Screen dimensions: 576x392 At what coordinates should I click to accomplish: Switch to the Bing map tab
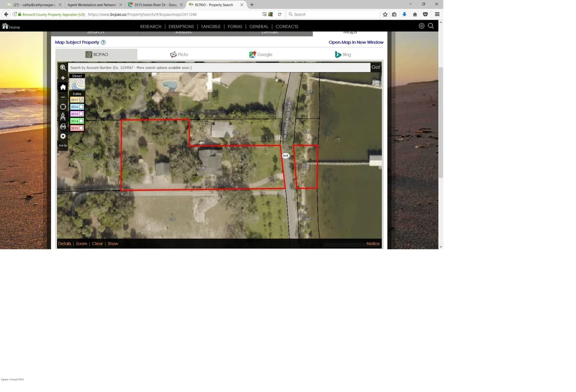click(x=343, y=55)
